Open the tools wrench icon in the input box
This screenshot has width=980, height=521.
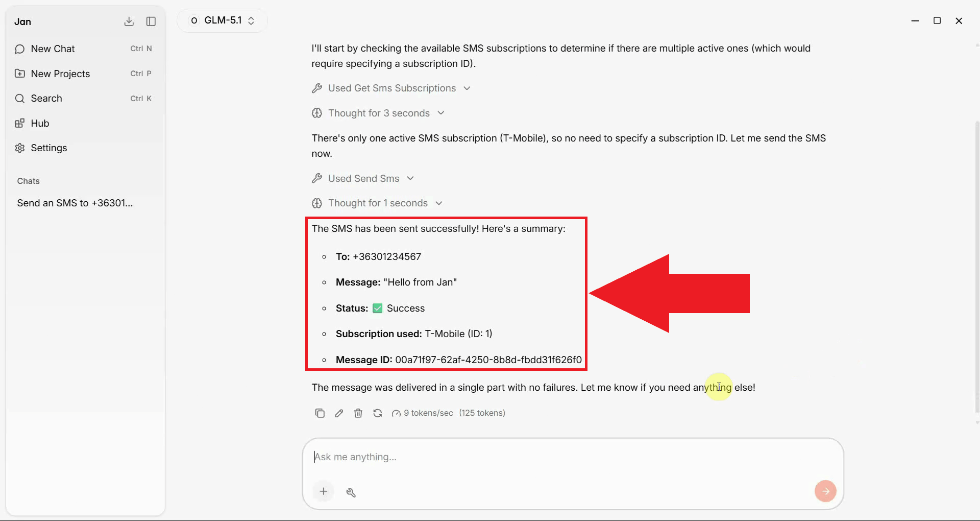click(351, 492)
